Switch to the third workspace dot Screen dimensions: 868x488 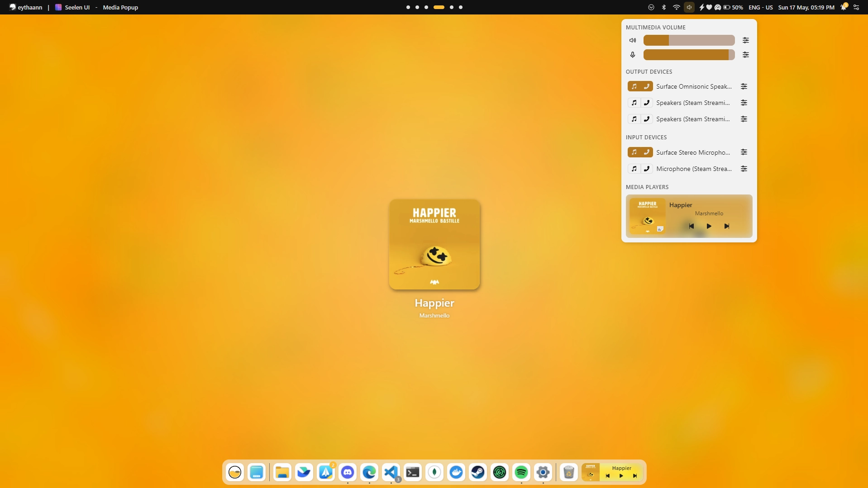426,7
